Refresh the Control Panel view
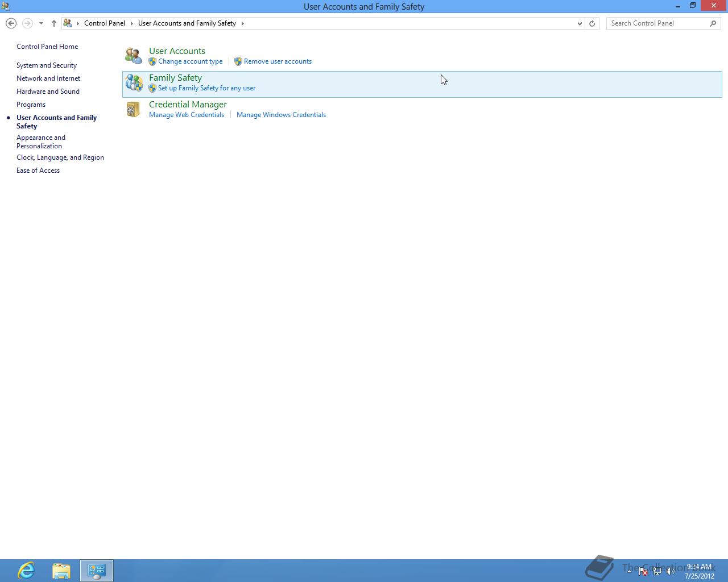The width and height of the screenshot is (728, 582). click(592, 23)
